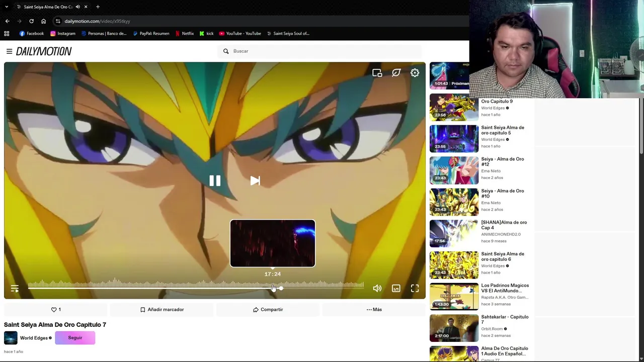
Task: Open the Netflix bookmark
Action: tap(184, 34)
